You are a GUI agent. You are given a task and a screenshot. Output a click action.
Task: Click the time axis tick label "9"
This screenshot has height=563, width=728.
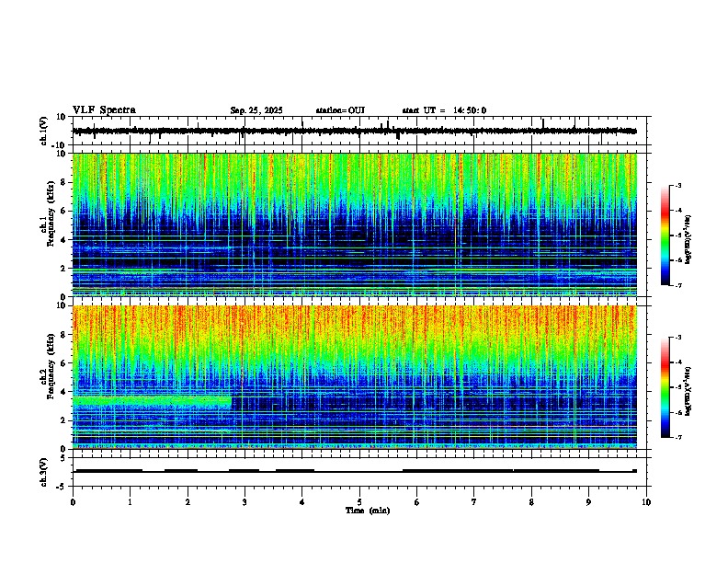click(588, 502)
